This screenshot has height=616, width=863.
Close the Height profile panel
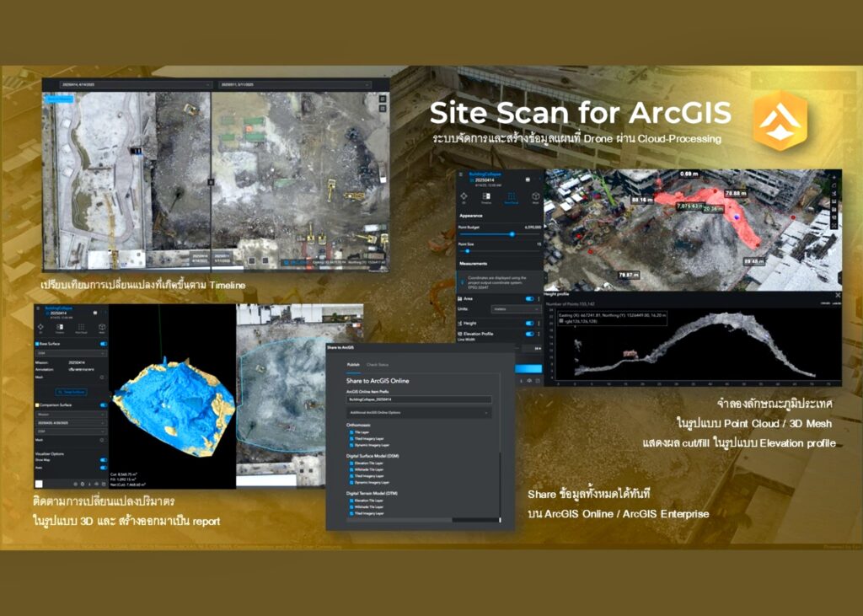pyautogui.click(x=838, y=296)
